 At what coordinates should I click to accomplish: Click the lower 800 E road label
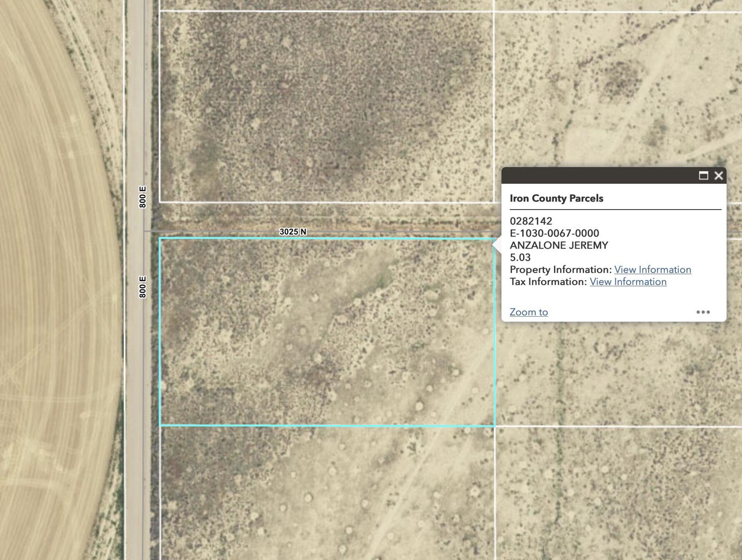(x=143, y=287)
